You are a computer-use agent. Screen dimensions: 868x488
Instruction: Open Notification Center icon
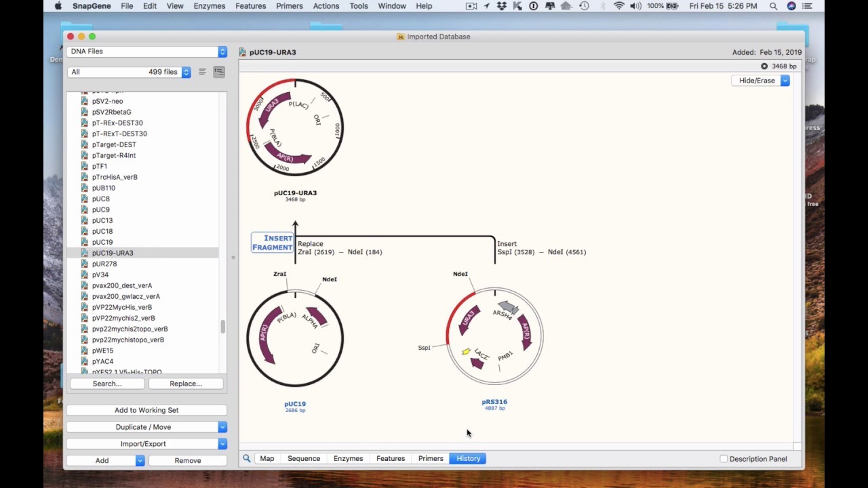(x=808, y=6)
